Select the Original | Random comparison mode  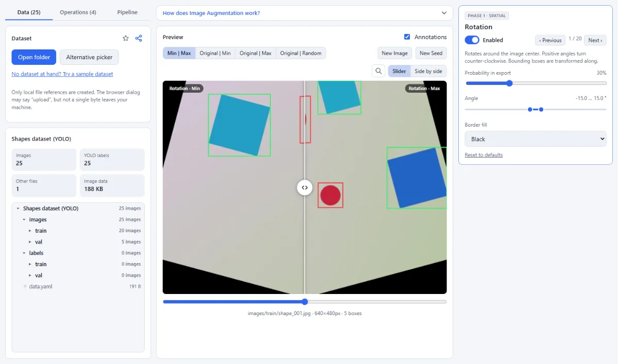pos(301,53)
